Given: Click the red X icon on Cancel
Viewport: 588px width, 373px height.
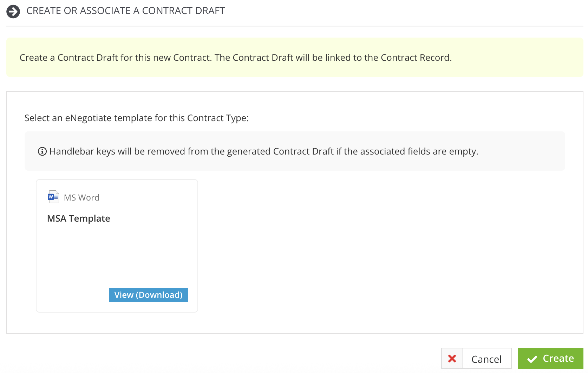Looking at the screenshot, I should pyautogui.click(x=452, y=359).
